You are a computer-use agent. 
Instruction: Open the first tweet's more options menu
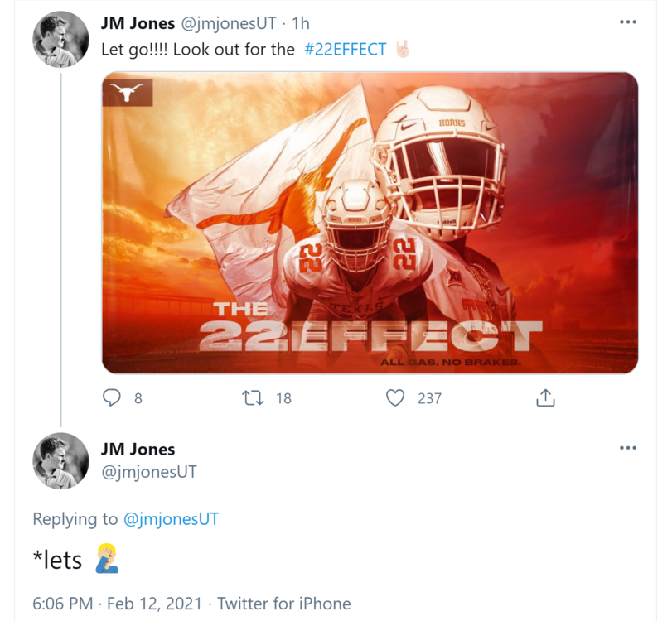[628, 22]
